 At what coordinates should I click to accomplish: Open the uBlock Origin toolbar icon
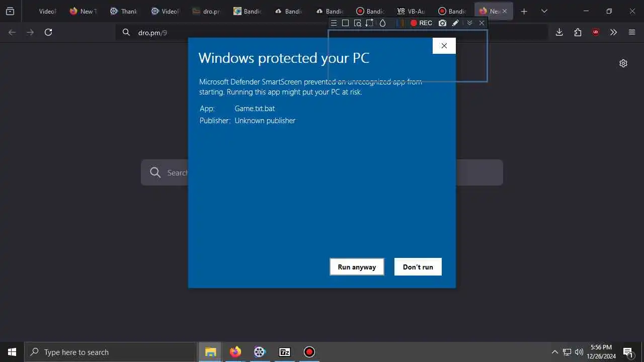click(x=596, y=32)
